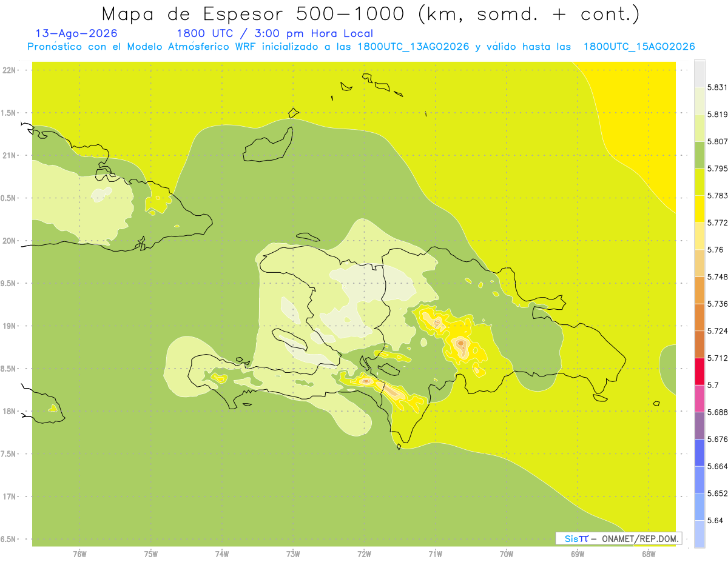Click the longitude label "71W"
728x562 pixels.
click(x=435, y=554)
